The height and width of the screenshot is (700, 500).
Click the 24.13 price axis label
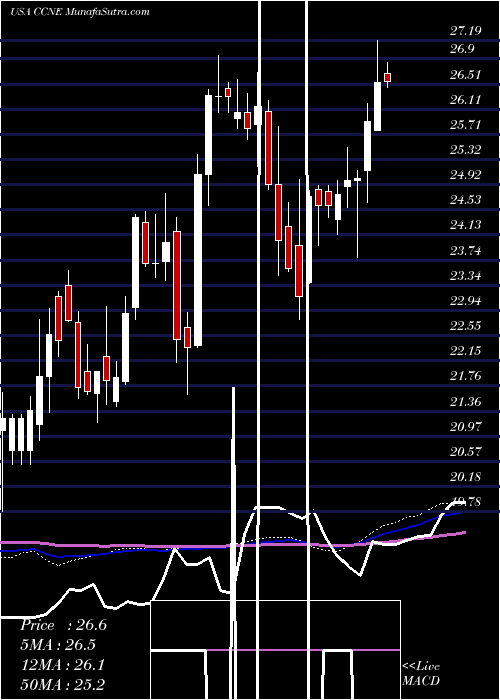pos(466,225)
